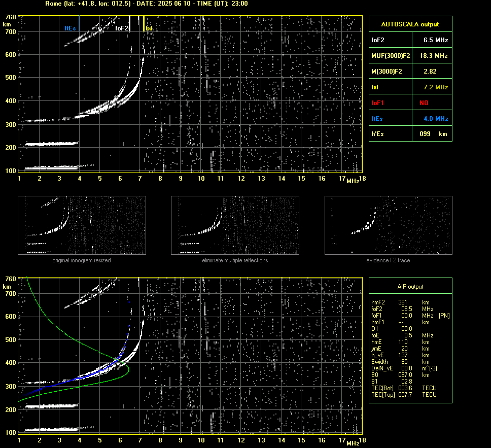
Task: Click the fxI value '7.2 MHz'
Action: point(436,87)
